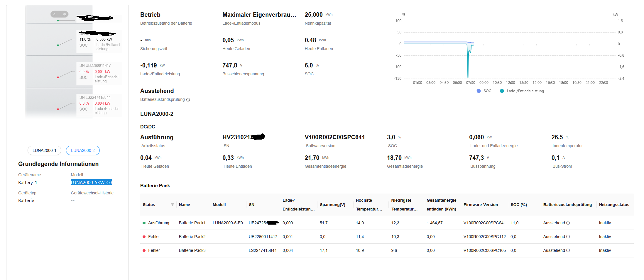Click the Ausstehend info icon for Batterie Pack2
The height and width of the screenshot is (280, 644).
coord(568,237)
